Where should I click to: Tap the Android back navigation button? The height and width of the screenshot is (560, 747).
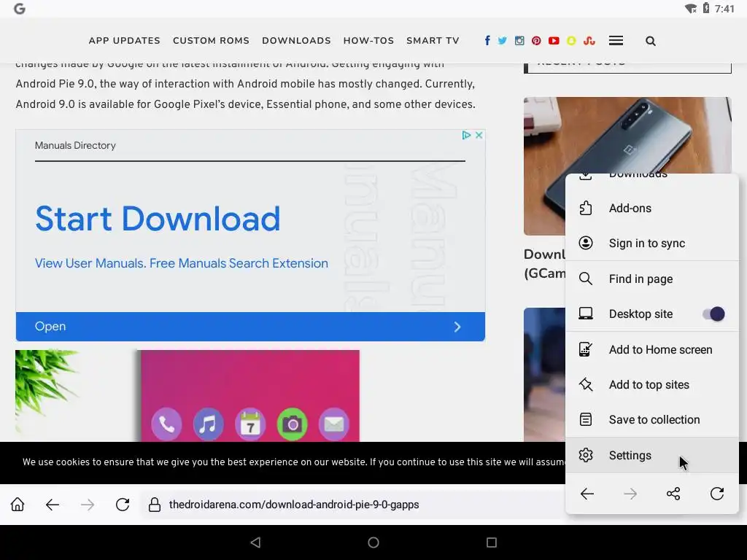[x=255, y=542]
